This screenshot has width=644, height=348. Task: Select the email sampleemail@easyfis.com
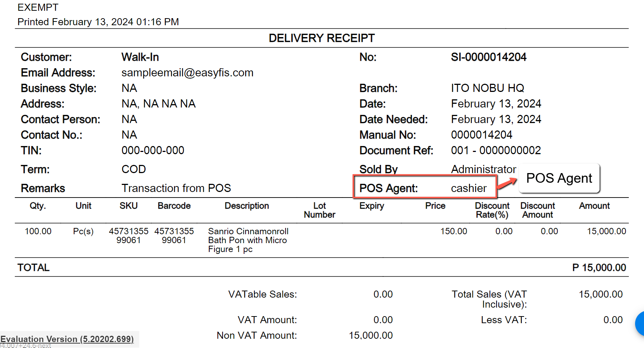(x=187, y=73)
